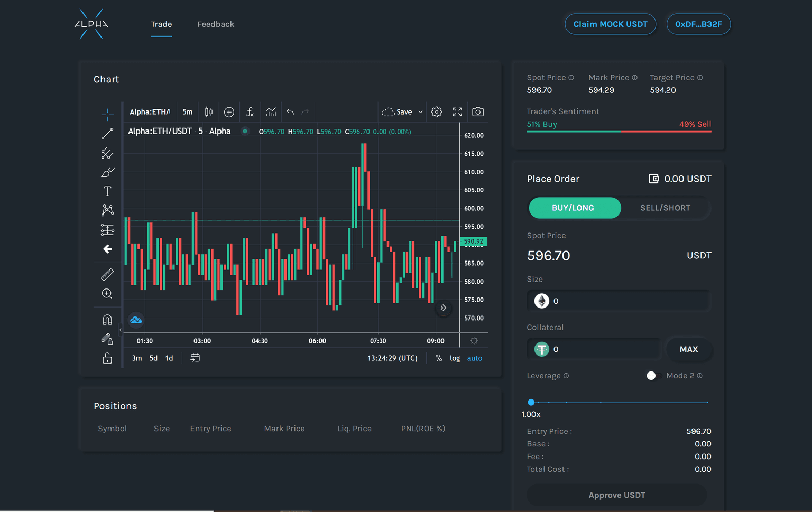Toggle log scale on chart
The width and height of the screenshot is (812, 512).
tap(455, 358)
